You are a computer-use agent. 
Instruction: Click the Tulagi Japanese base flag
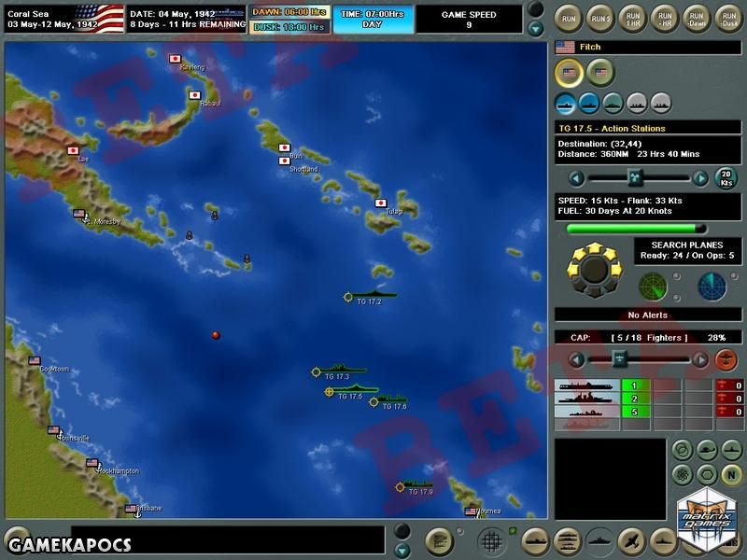click(380, 203)
